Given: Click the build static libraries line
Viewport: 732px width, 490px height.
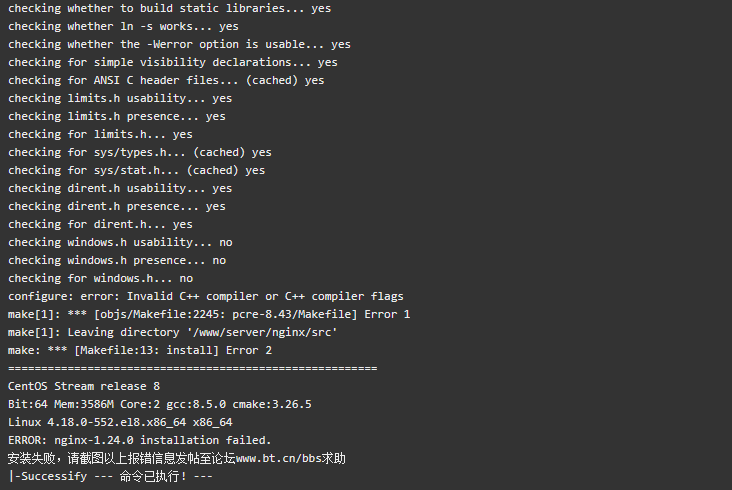Looking at the screenshot, I should 169,8.
